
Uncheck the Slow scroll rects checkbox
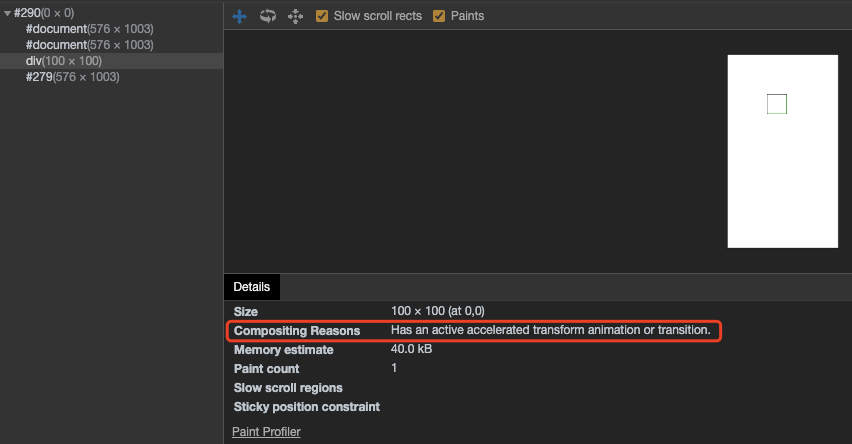(x=322, y=16)
